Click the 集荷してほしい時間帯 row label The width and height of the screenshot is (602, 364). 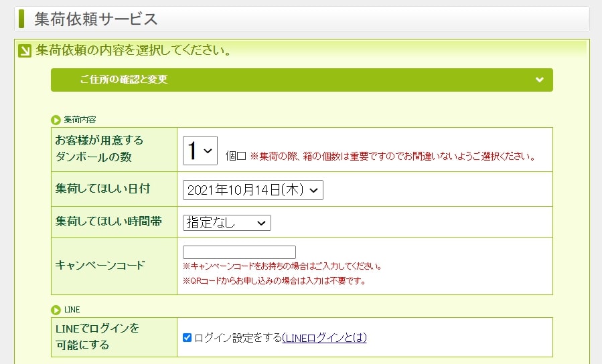(108, 221)
